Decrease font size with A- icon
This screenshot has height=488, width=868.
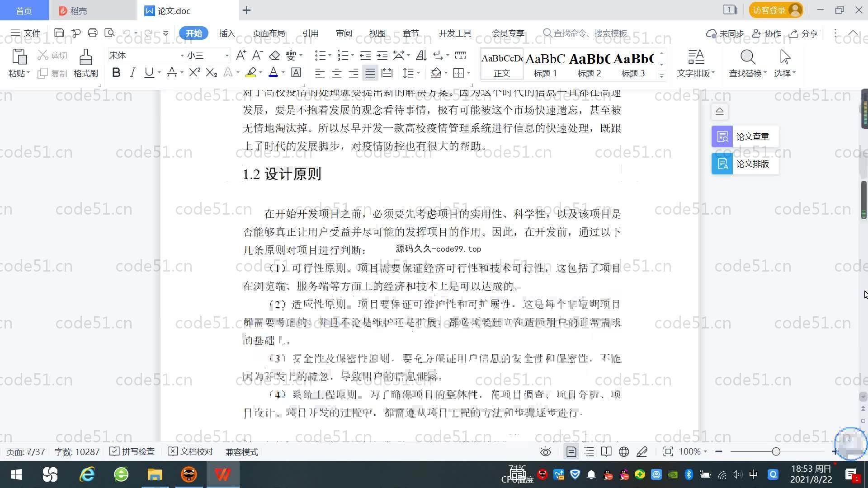point(257,55)
